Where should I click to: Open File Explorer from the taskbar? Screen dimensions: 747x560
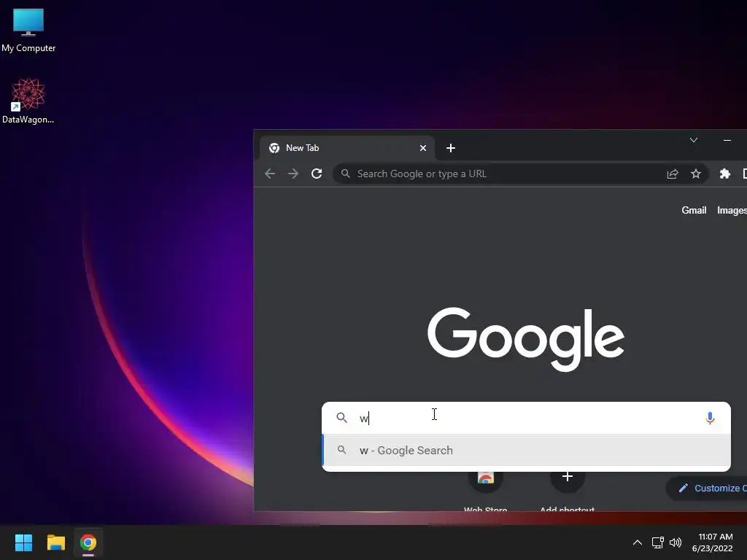(55, 542)
